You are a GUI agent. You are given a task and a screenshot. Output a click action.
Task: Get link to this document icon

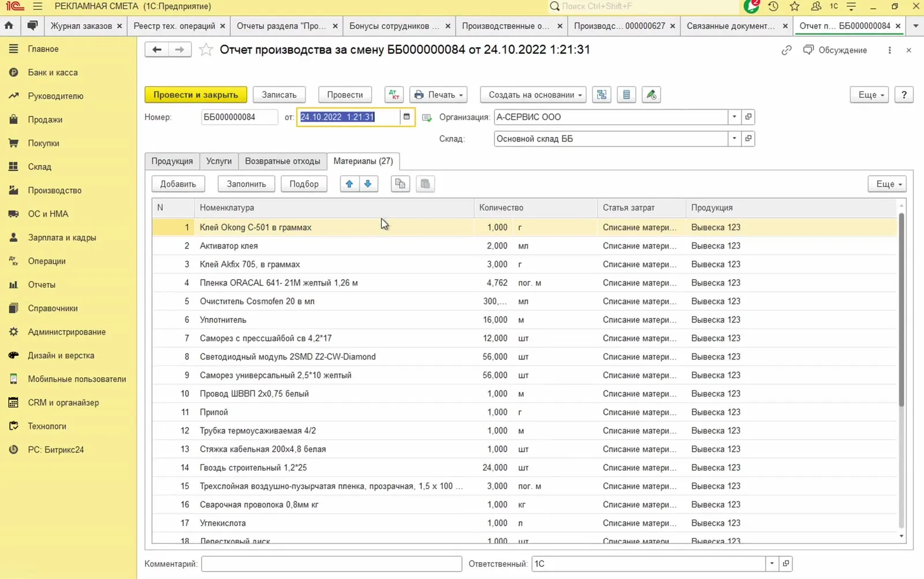coord(787,50)
